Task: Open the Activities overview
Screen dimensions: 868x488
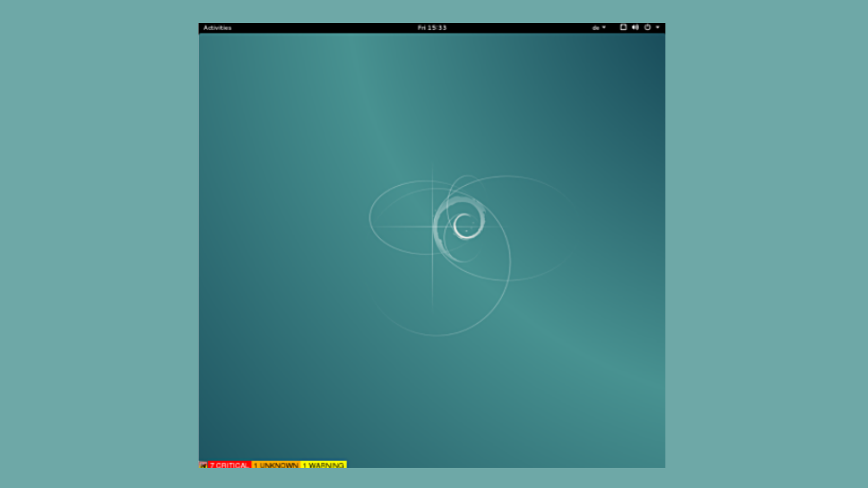Action: point(217,28)
